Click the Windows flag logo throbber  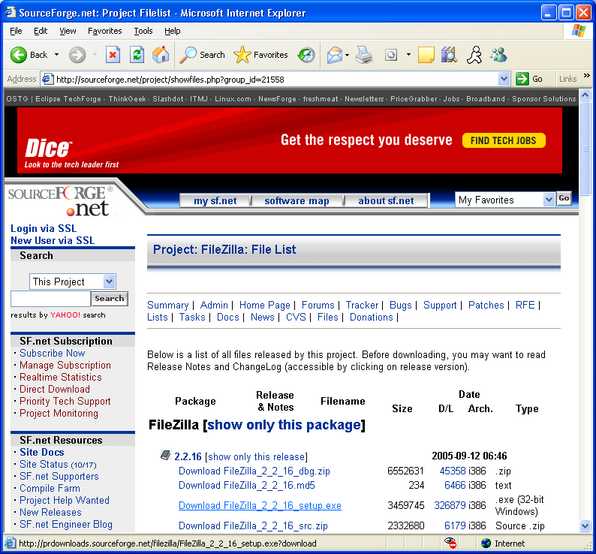(x=578, y=31)
